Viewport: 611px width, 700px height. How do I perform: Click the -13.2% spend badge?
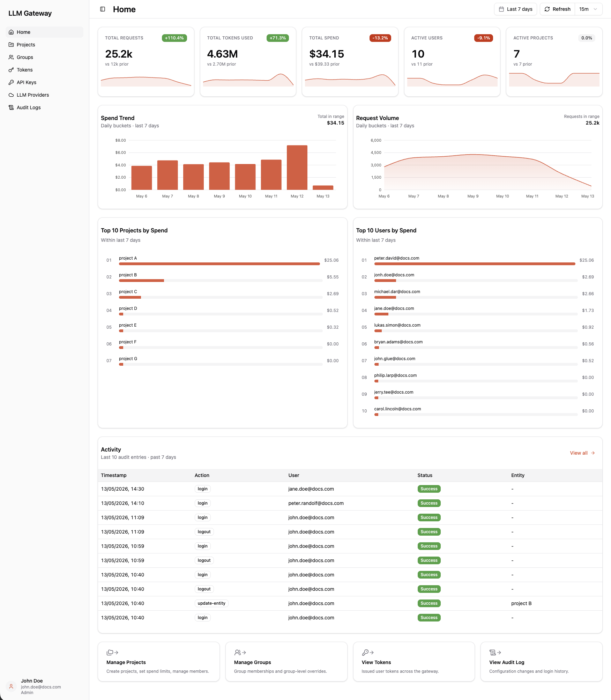click(380, 38)
